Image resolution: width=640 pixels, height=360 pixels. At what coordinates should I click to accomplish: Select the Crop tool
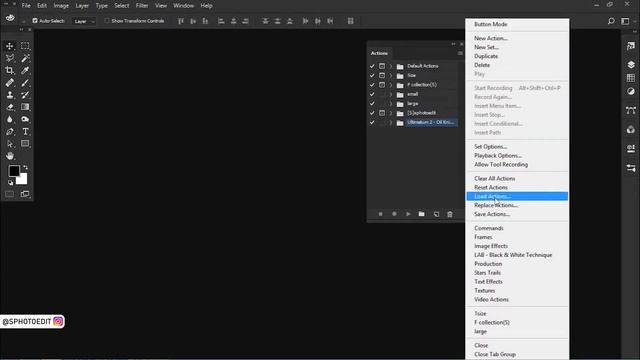10,70
